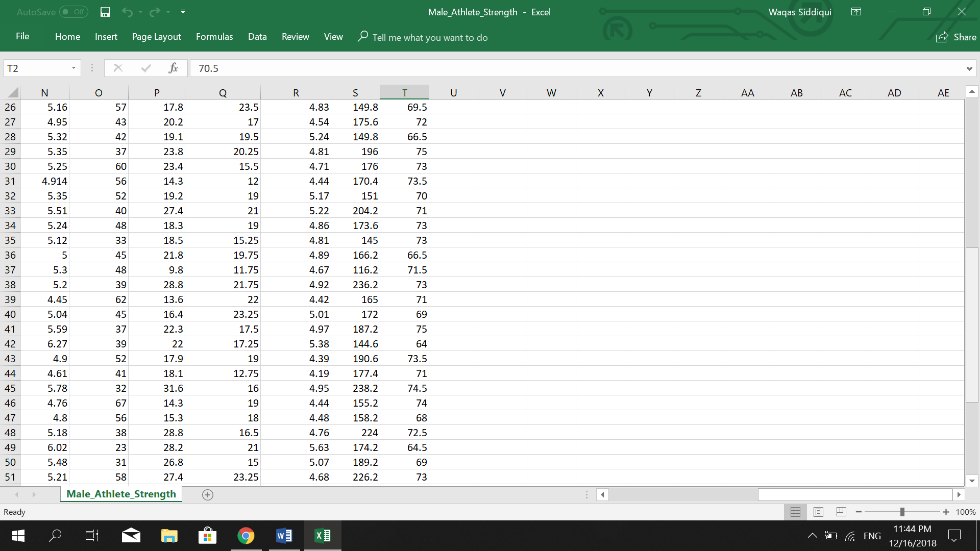Click the Save icon in quick access toolbar
The height and width of the screenshot is (551, 980).
[105, 12]
